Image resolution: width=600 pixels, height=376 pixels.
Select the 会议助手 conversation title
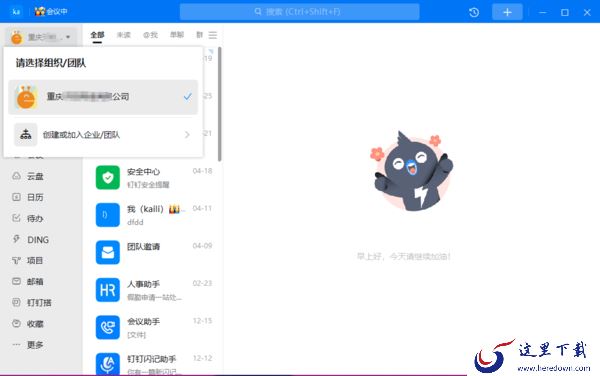pyautogui.click(x=143, y=322)
